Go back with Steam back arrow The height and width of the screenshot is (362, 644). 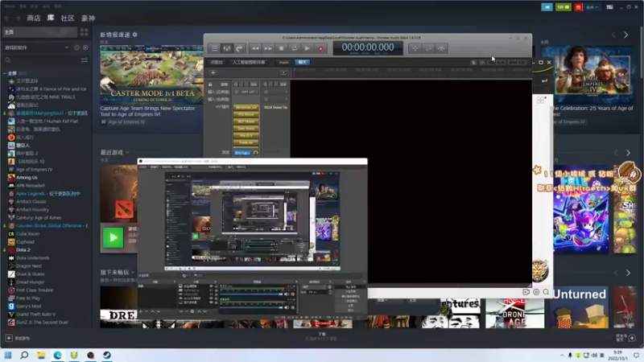click(x=7, y=18)
